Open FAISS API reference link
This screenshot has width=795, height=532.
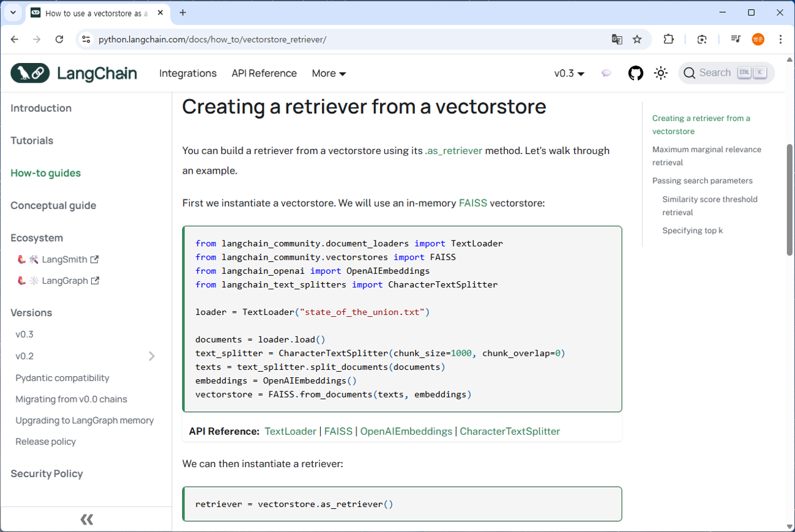pos(338,431)
